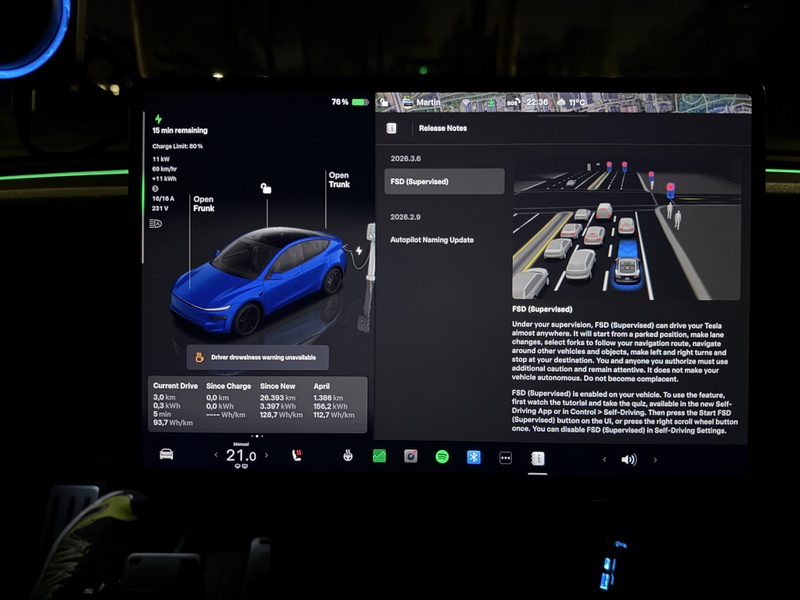This screenshot has height=600, width=800.
Task: Tap the Charge Limit: 80 % text
Action: pos(178,146)
